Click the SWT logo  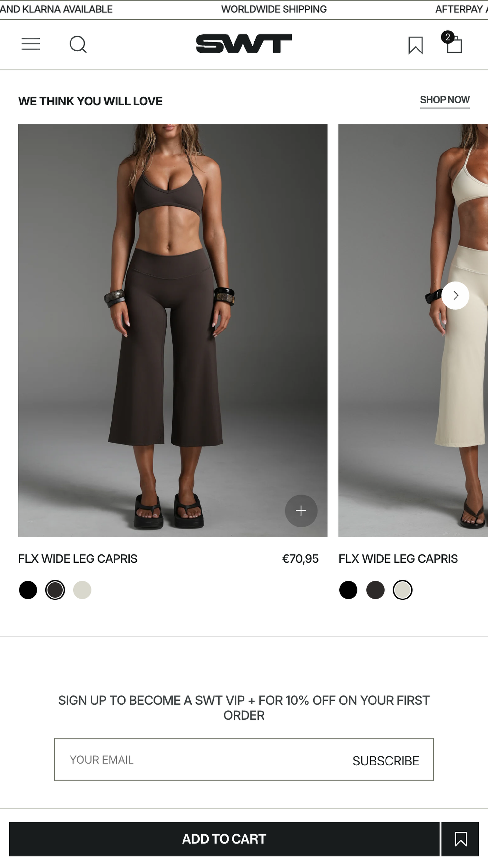244,44
